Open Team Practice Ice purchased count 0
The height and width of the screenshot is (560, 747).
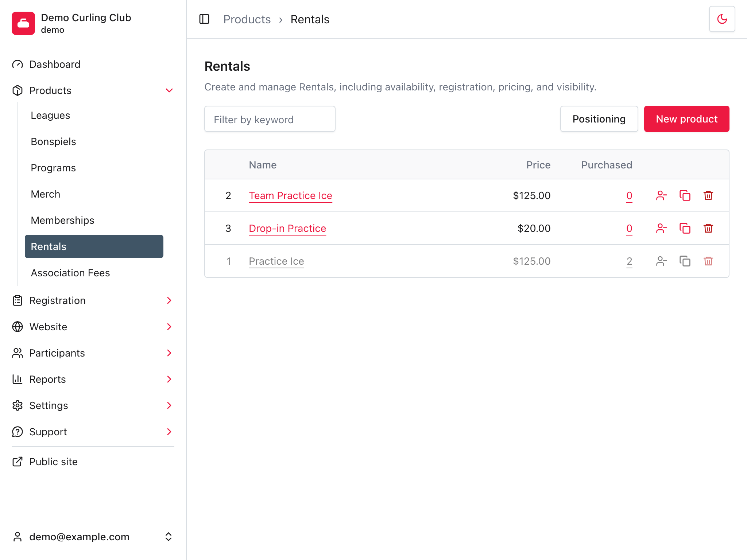point(629,196)
